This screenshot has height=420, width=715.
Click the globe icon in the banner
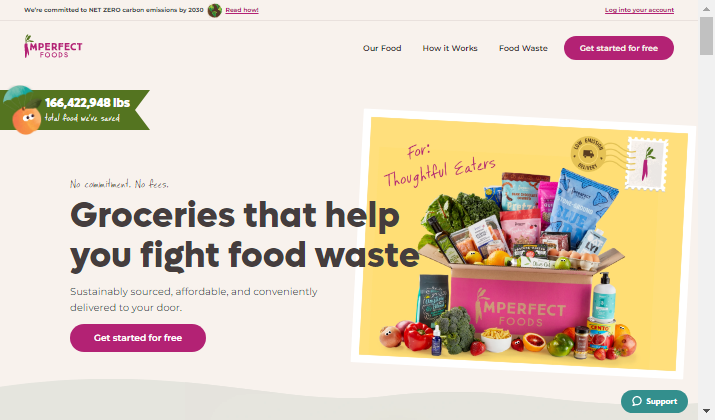pyautogui.click(x=215, y=10)
